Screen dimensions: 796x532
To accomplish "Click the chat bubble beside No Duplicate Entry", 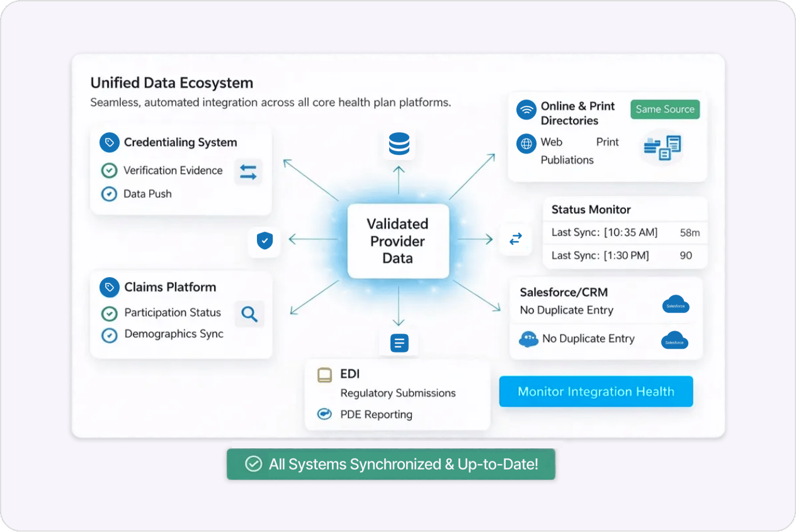I will 528,339.
